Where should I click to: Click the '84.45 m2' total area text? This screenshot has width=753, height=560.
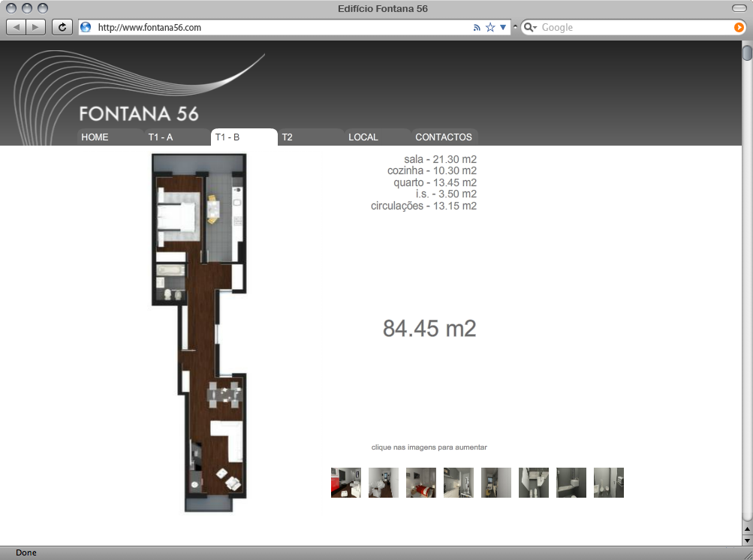(429, 329)
